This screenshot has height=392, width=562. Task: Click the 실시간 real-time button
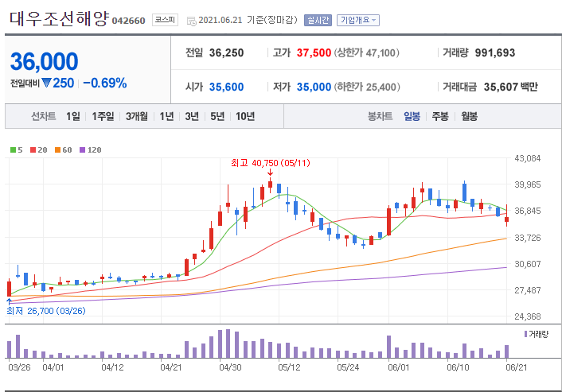click(x=318, y=20)
